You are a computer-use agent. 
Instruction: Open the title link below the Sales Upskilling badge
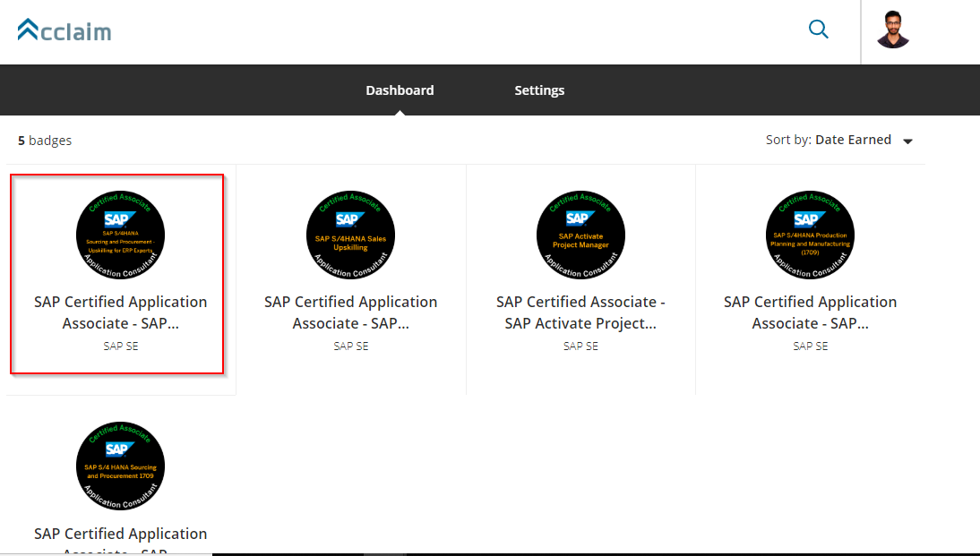click(x=350, y=312)
